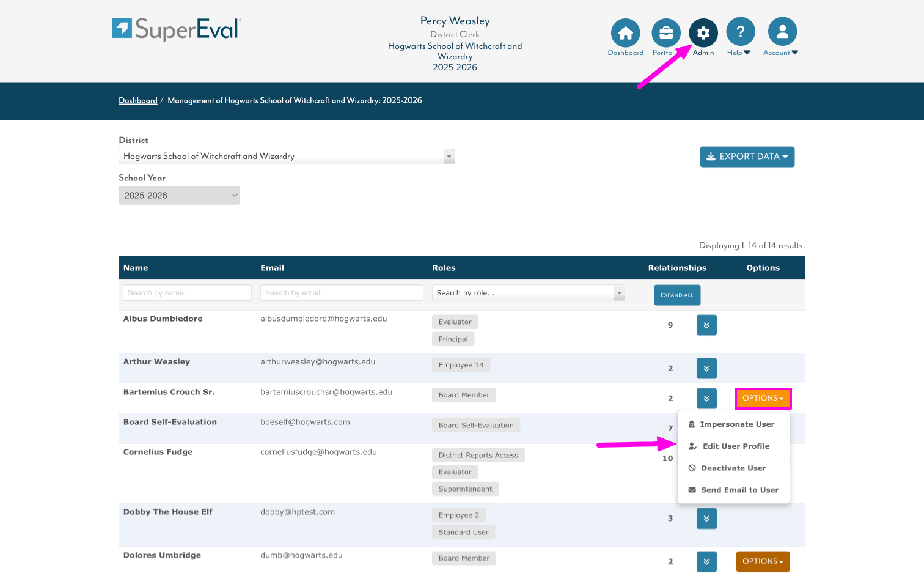Image resolution: width=924 pixels, height=576 pixels.
Task: Click the Expand All button
Action: [677, 295]
